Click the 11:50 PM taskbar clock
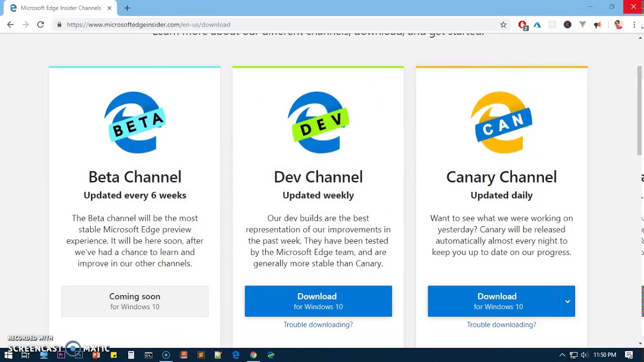Screen dimensions: 644x362 click(605, 355)
